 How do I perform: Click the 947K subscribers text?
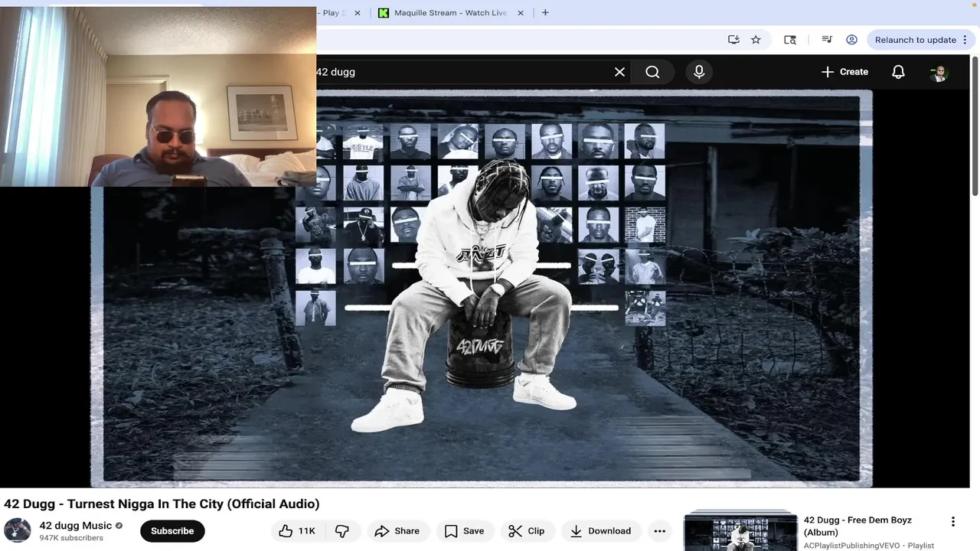point(71,538)
